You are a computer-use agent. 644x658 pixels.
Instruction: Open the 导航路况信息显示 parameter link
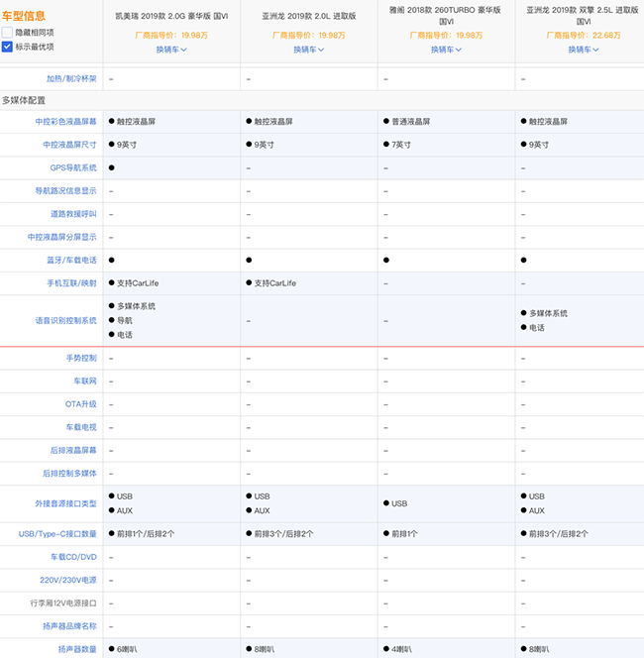[x=65, y=191]
